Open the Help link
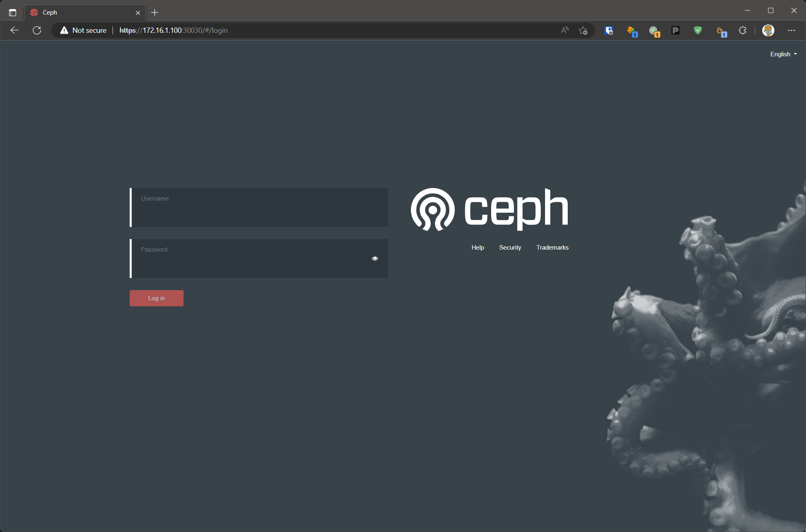The width and height of the screenshot is (806, 532). pyautogui.click(x=478, y=248)
